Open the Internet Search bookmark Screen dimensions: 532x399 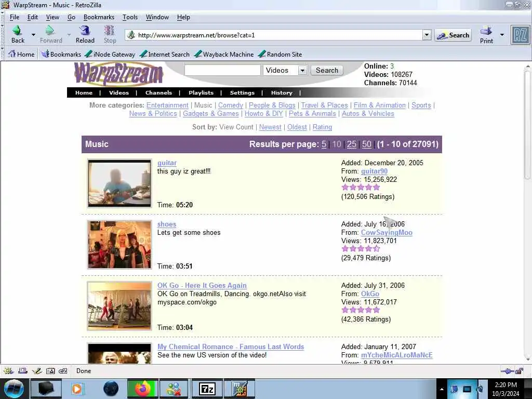pyautogui.click(x=165, y=54)
